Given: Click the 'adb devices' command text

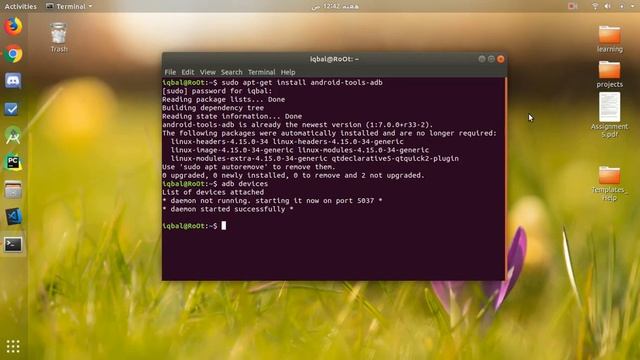Looking at the screenshot, I should pyautogui.click(x=244, y=184).
